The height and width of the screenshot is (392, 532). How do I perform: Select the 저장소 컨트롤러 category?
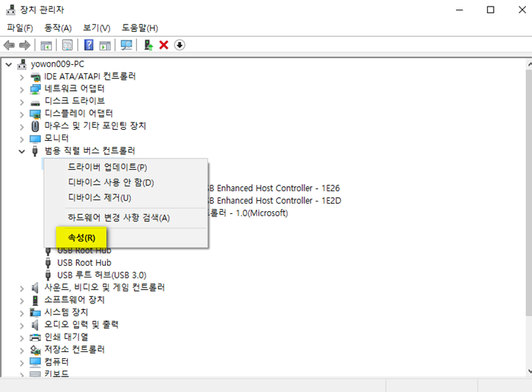click(x=75, y=349)
